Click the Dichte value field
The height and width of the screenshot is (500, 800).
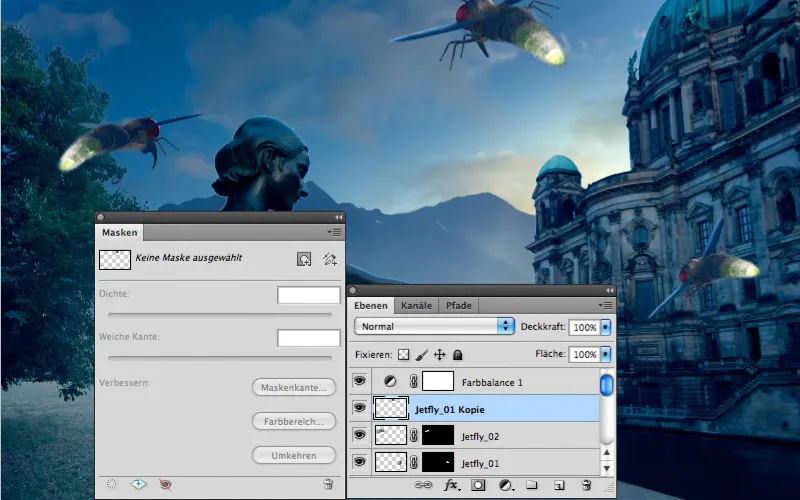coord(309,295)
